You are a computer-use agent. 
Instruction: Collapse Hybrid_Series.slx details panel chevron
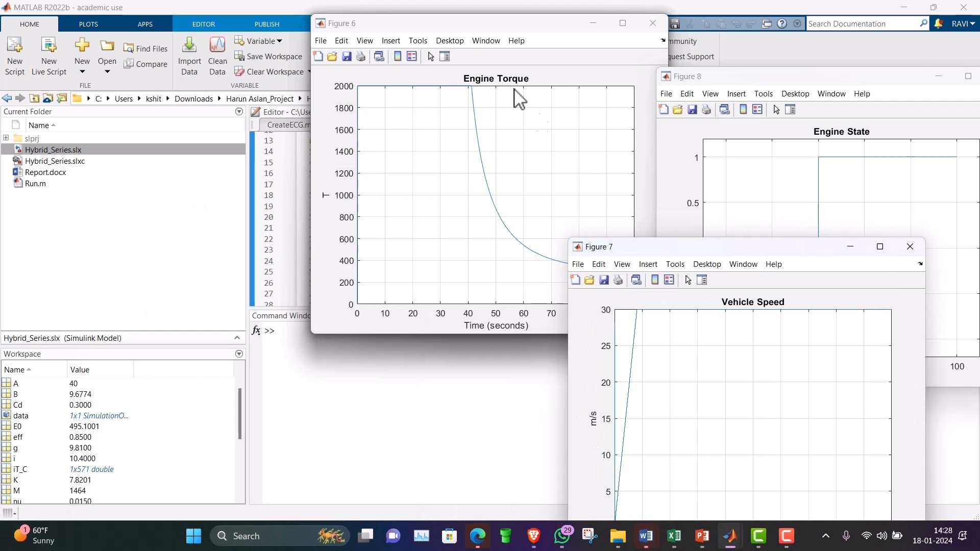tap(237, 338)
